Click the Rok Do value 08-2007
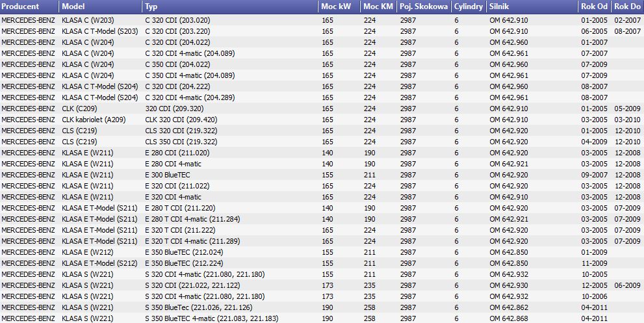The width and height of the screenshot is (644, 323). 627,31
